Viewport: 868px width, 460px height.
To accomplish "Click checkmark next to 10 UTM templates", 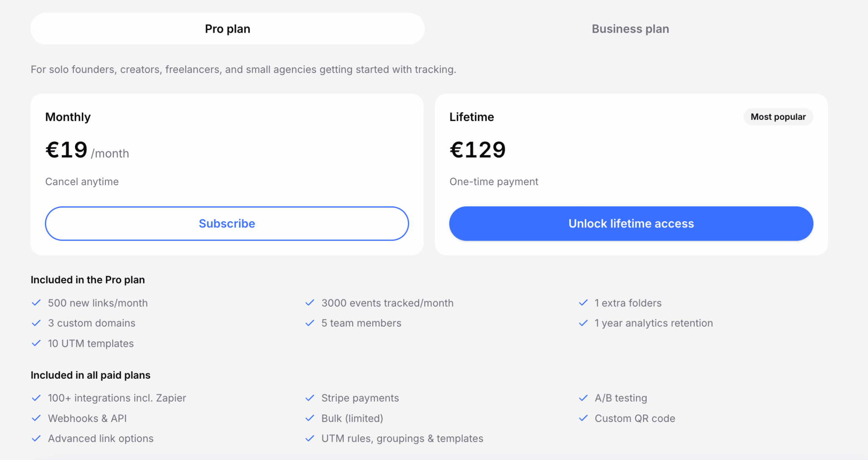I will tap(36, 344).
